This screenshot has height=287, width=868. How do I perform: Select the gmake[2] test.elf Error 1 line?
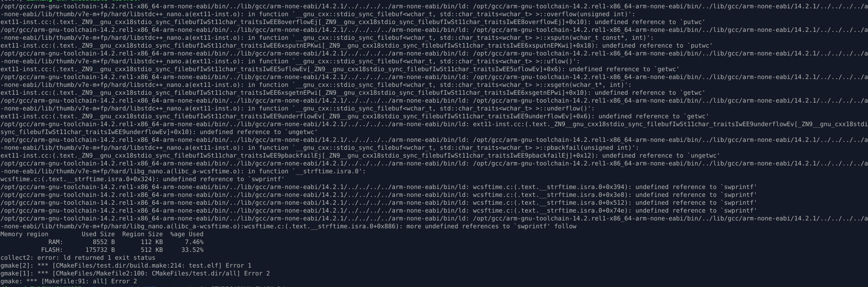pyautogui.click(x=126, y=266)
